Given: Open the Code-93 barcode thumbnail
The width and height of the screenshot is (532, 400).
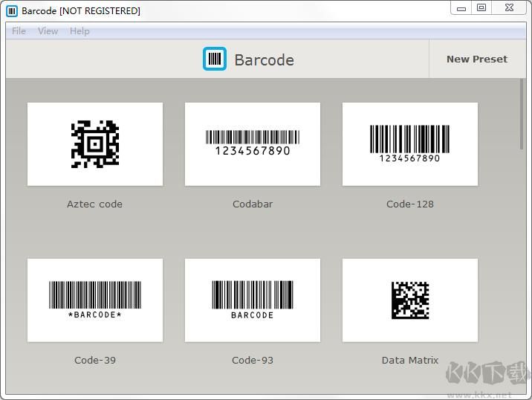Looking at the screenshot, I should click(253, 300).
